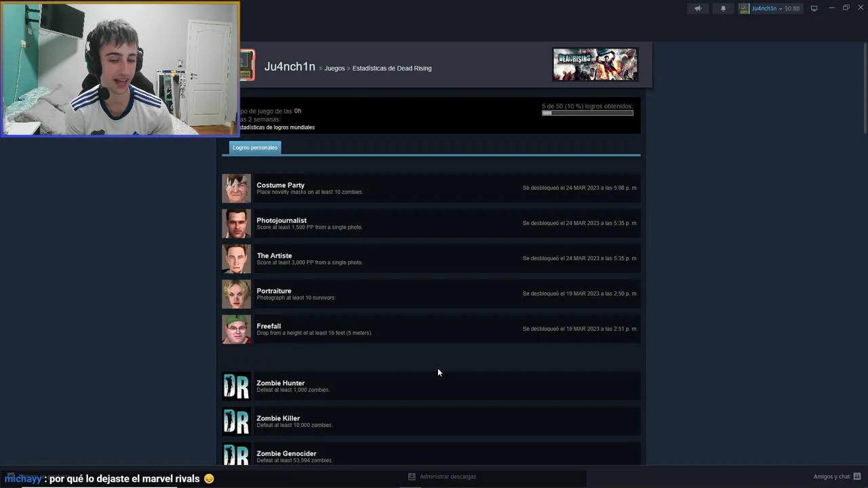Click 'Place novelty masks on at least 10 zombies'

click(x=310, y=192)
